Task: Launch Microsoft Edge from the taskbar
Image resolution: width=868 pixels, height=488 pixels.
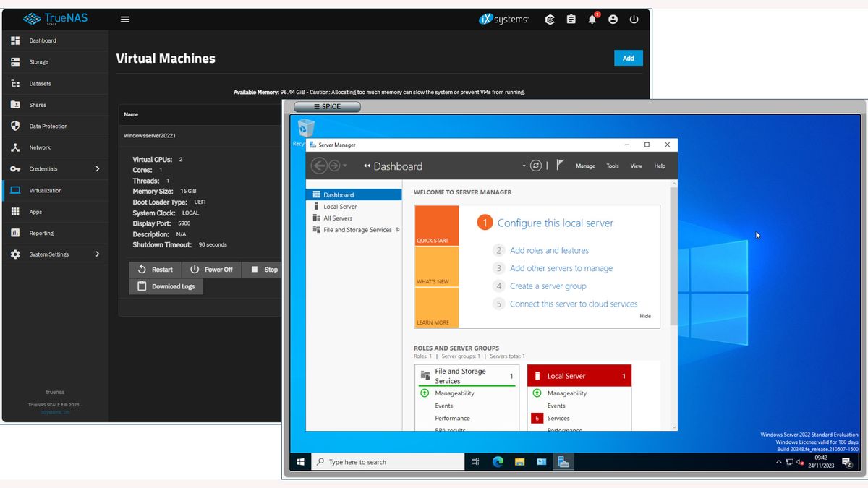Action: [x=498, y=462]
